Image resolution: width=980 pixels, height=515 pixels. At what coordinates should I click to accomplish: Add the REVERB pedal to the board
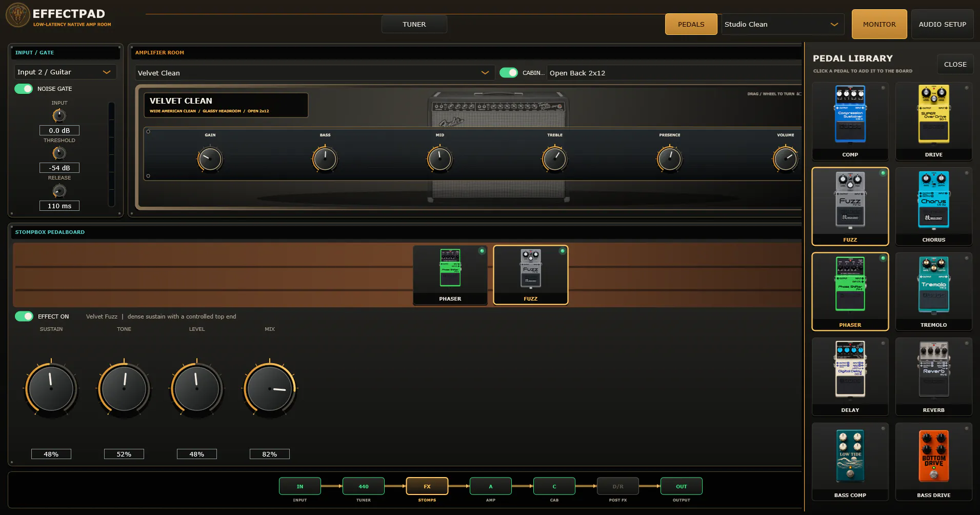coord(933,377)
